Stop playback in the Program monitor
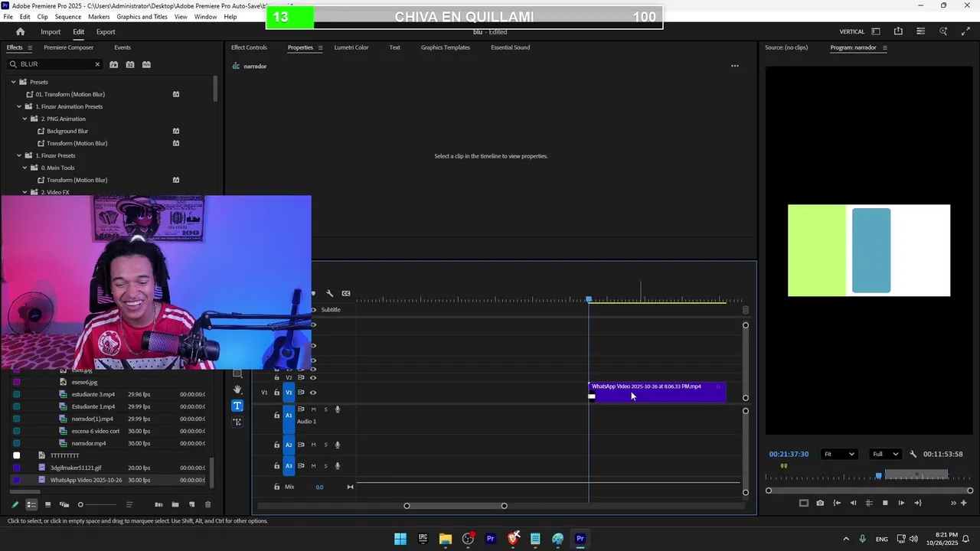Screen dimensions: 980x551 pyautogui.click(x=885, y=503)
